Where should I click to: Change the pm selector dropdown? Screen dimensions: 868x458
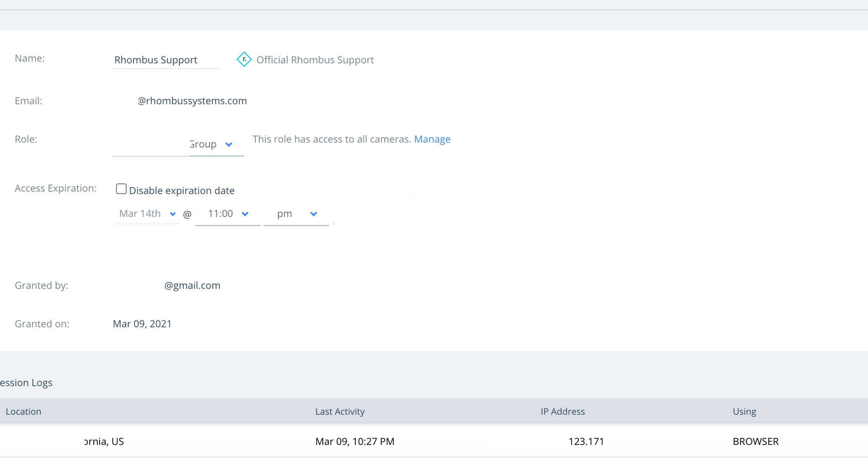[x=296, y=214]
